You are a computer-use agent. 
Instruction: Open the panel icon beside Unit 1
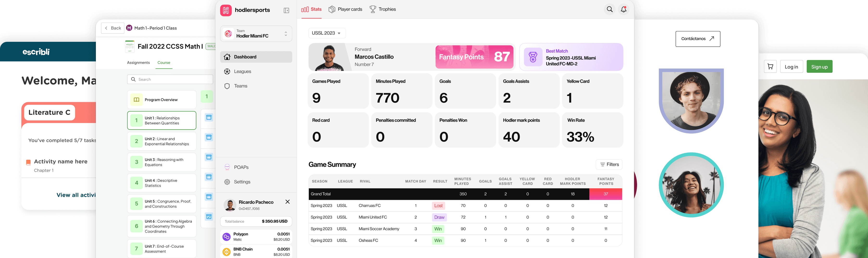(x=209, y=117)
